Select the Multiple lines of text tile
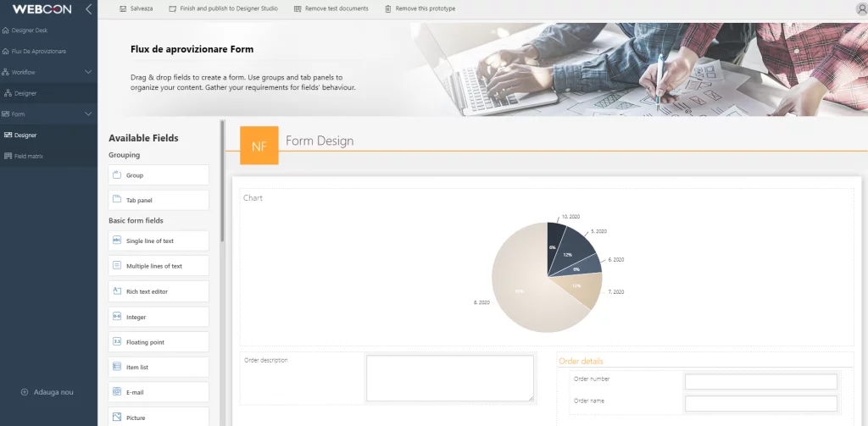The width and height of the screenshot is (868, 426). [159, 266]
